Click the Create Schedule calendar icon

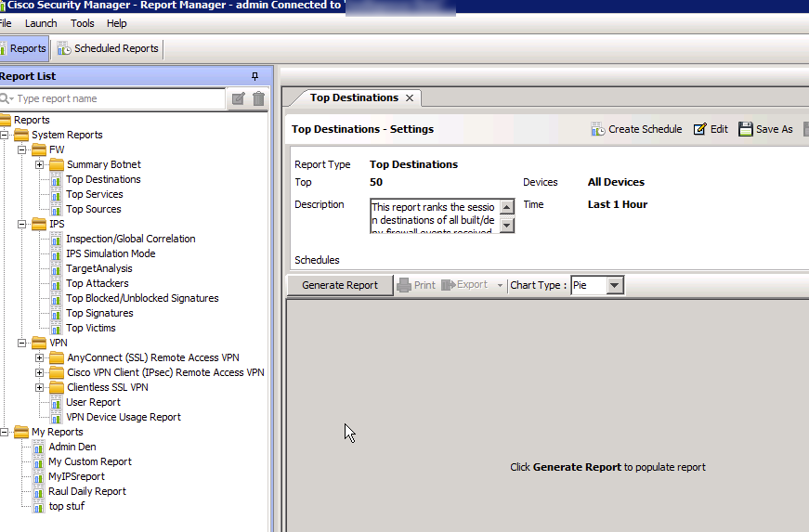[598, 129]
